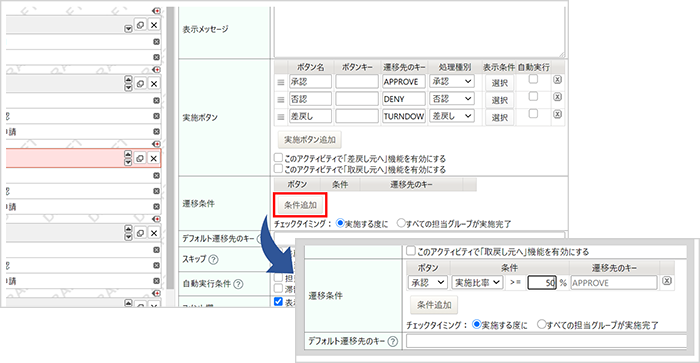This screenshot has height=363, width=700.
Task: Enable「取戻し元へ」checkbox in the enlarged panel
Action: point(411,251)
